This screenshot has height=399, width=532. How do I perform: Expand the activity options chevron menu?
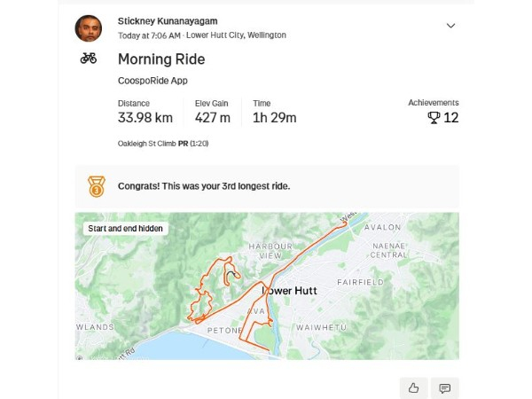pos(450,26)
